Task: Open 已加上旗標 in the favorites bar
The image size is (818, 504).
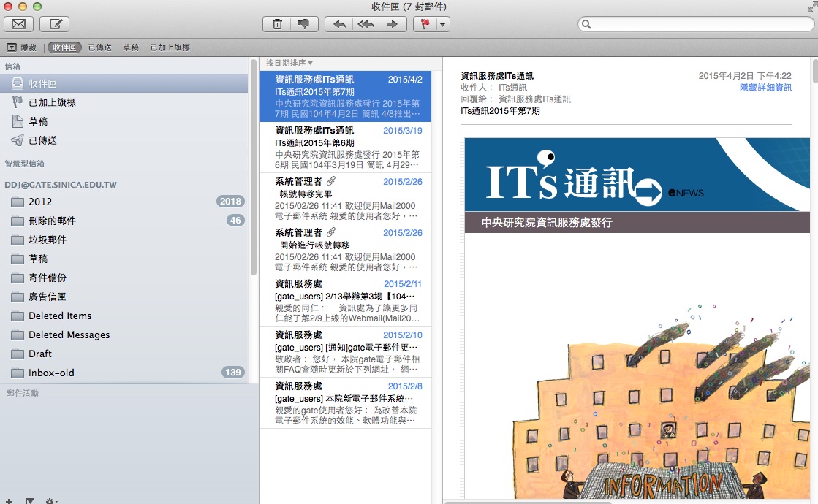Action: coord(170,47)
